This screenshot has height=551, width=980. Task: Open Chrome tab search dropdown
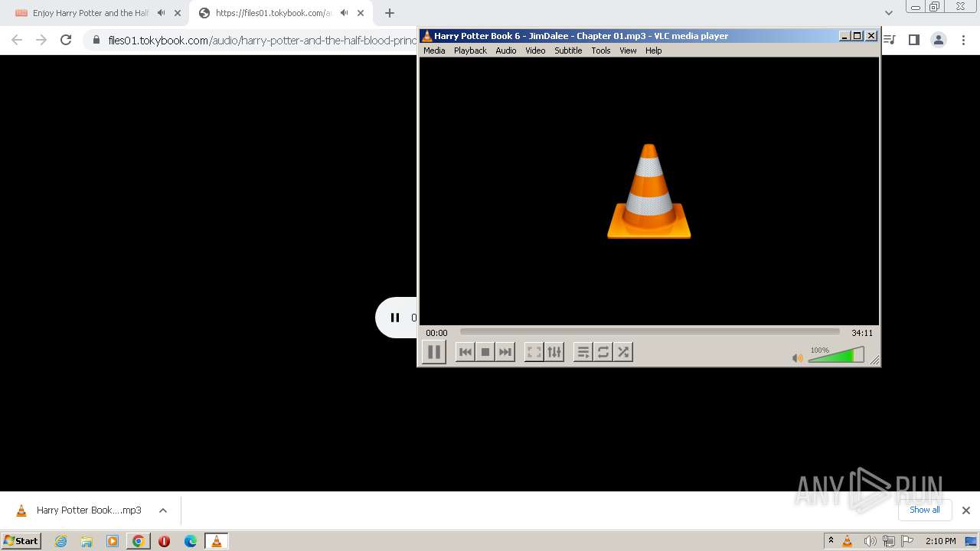[889, 13]
